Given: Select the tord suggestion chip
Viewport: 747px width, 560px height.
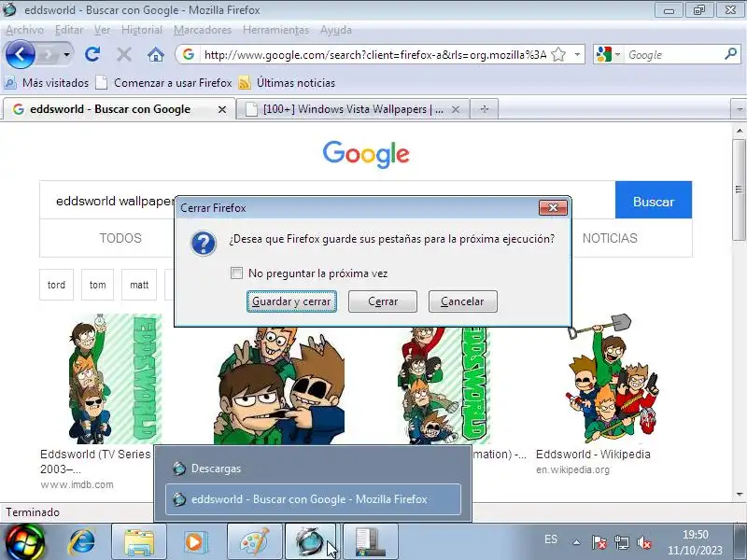Looking at the screenshot, I should 56,285.
